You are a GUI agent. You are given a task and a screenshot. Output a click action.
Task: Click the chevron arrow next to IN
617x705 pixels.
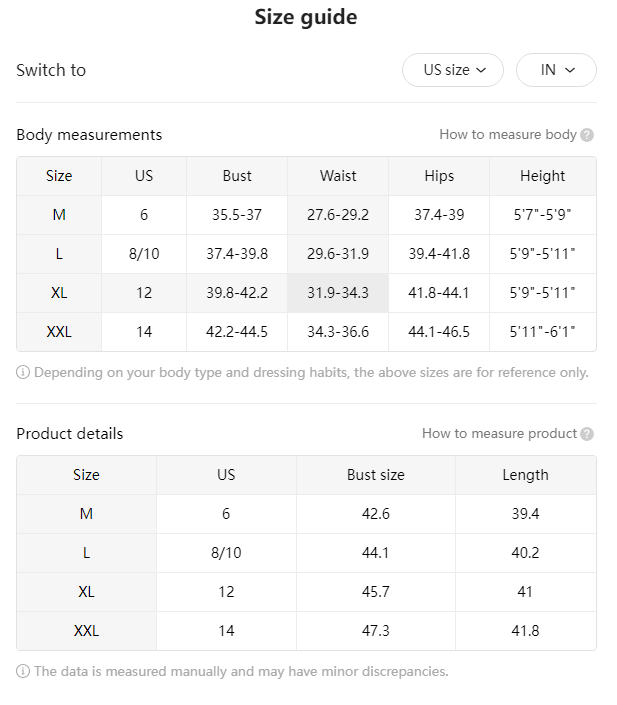coord(570,70)
